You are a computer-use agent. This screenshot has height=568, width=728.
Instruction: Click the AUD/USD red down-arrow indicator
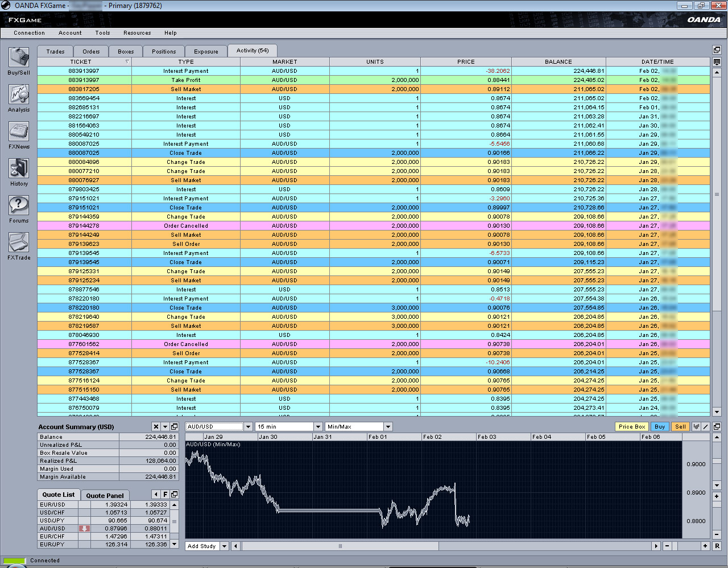(x=84, y=528)
